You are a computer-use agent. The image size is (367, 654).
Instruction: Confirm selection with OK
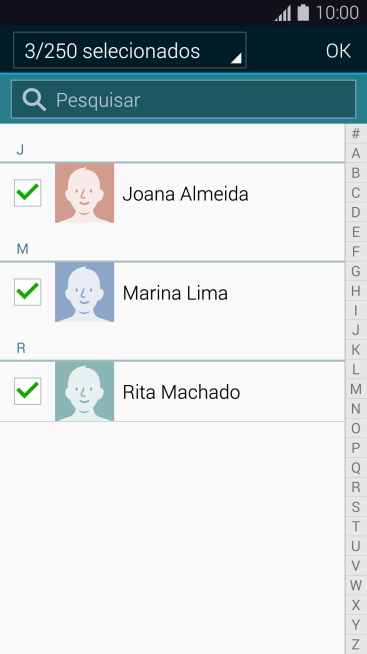338,51
